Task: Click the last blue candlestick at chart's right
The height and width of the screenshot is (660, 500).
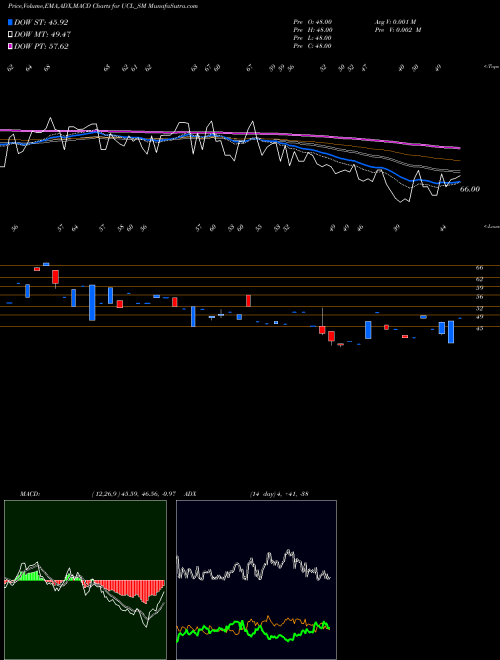Action: point(451,332)
